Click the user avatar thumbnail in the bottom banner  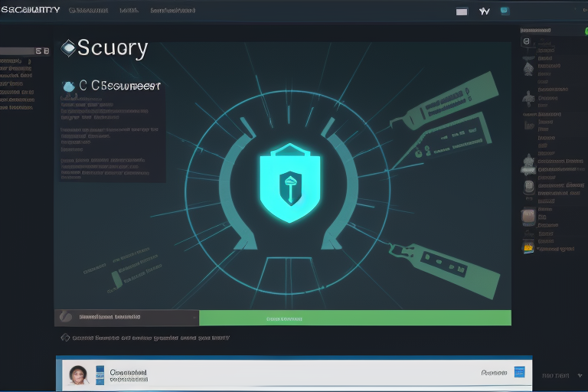[x=77, y=374]
